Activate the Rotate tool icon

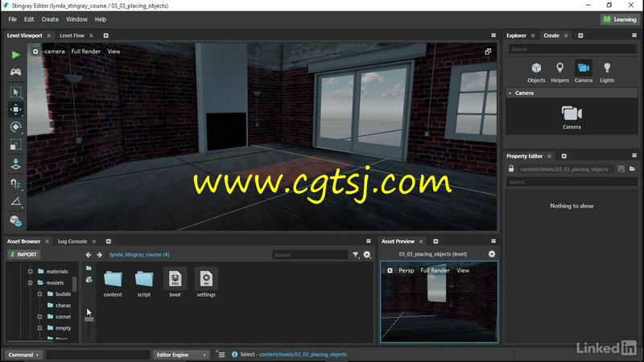[x=15, y=127]
